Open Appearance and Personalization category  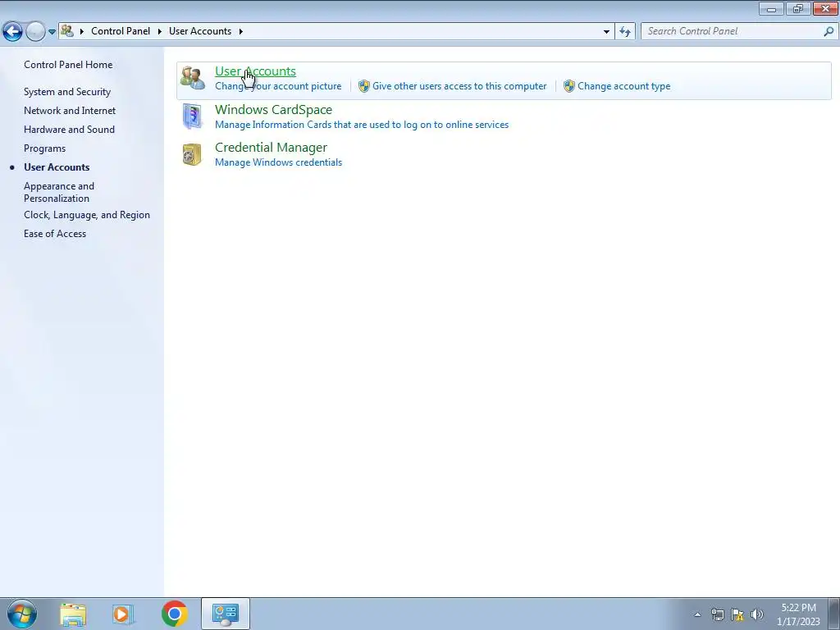coord(59,192)
